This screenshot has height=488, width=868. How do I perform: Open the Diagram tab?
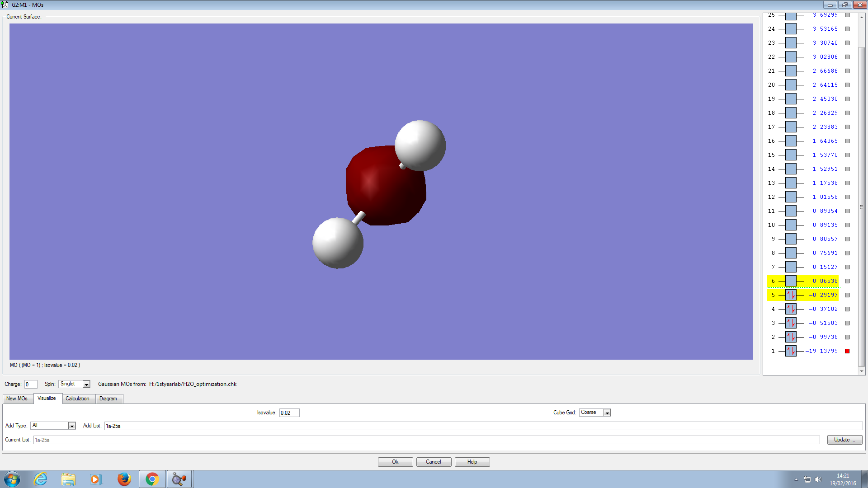click(x=108, y=399)
